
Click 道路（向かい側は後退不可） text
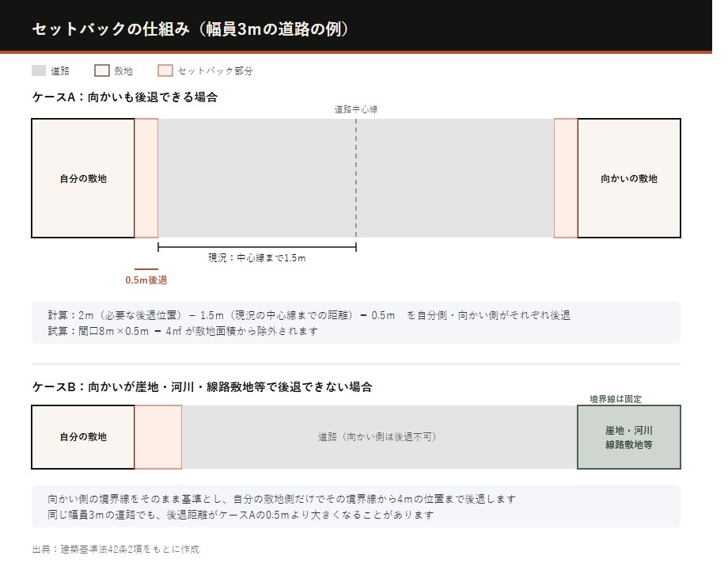(377, 437)
